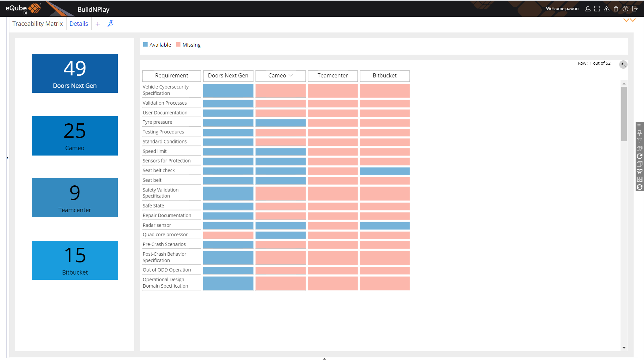The height and width of the screenshot is (361, 644).
Task: Grab the dotted handle of side toolbar
Action: 640,125
